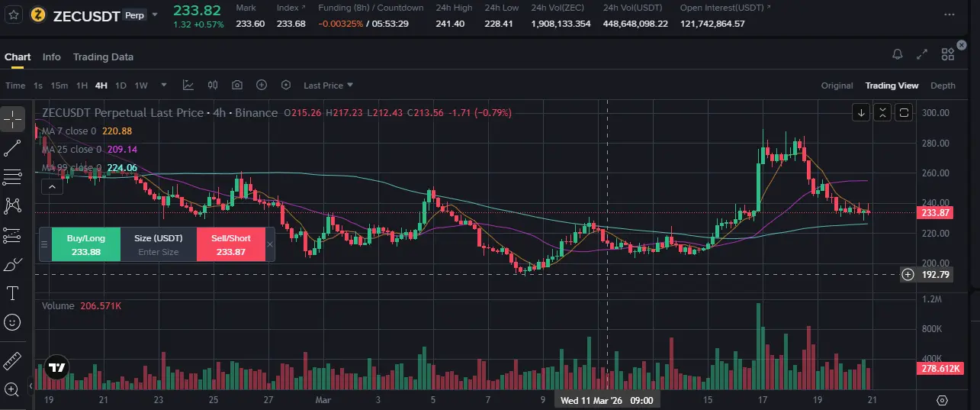This screenshot has width=980, height=410.
Task: Select the crosshair cursor tool
Action: (x=12, y=119)
